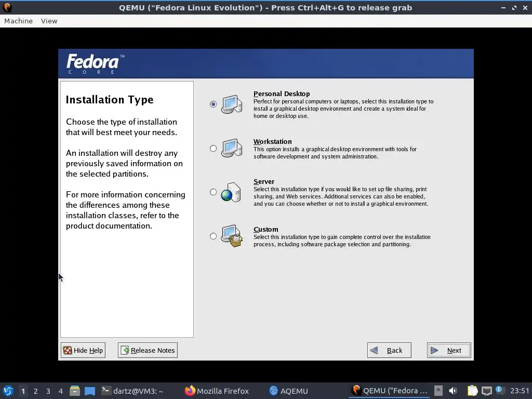Switch to workspace 2
Viewport: 532px width, 399px height.
(x=36, y=391)
